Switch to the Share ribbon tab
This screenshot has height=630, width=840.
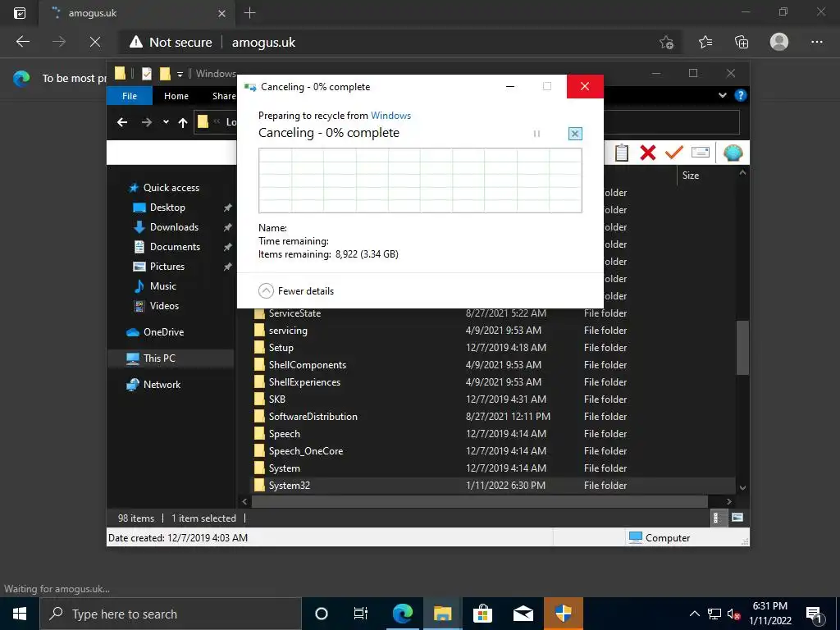(x=223, y=96)
